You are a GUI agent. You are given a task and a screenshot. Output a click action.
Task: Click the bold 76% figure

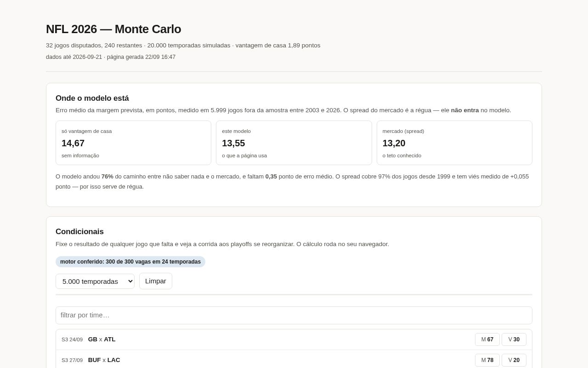107,177
